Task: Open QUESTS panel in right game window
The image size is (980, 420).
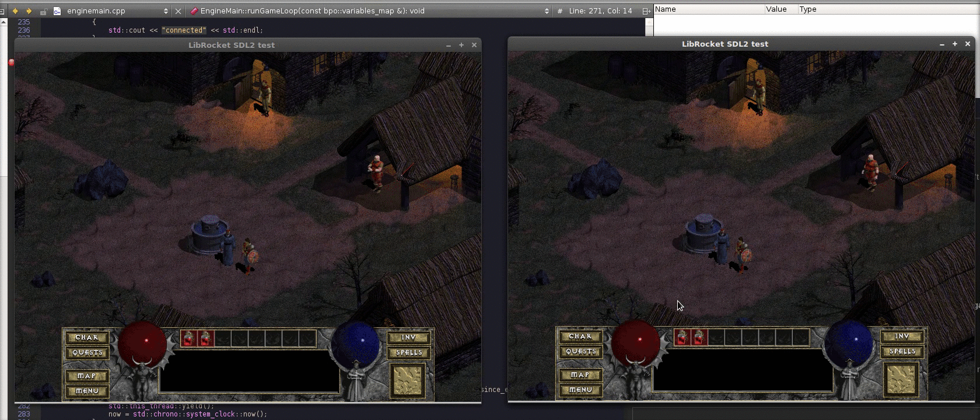Action: pyautogui.click(x=580, y=351)
